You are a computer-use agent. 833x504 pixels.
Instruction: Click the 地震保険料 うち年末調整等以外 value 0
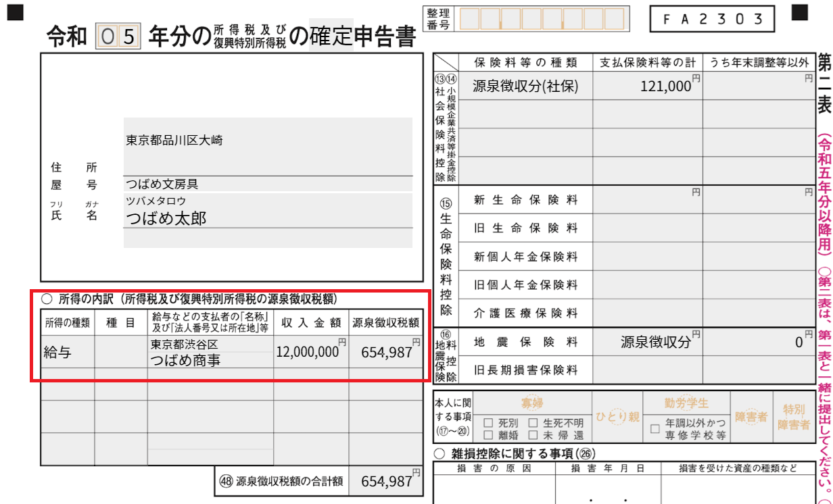click(759, 342)
